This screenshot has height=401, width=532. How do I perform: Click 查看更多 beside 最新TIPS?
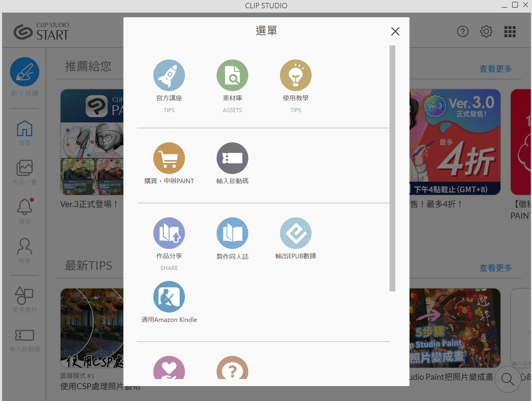point(496,268)
